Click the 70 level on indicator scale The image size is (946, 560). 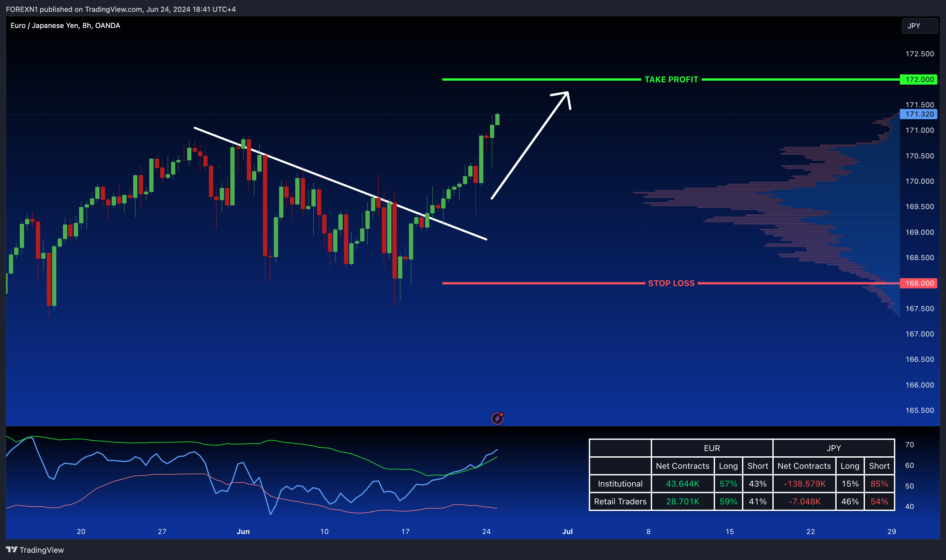pyautogui.click(x=909, y=444)
